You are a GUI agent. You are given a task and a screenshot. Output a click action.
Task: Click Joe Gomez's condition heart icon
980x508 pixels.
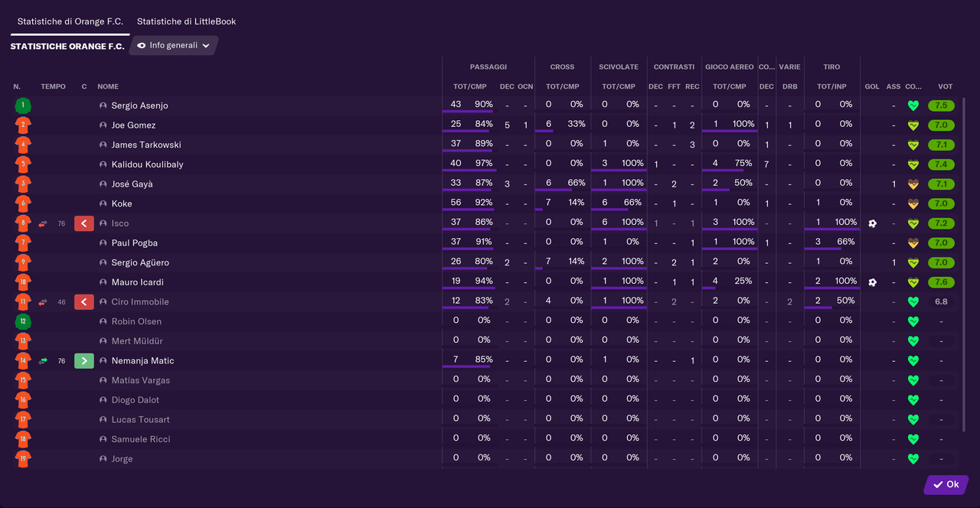pos(913,125)
